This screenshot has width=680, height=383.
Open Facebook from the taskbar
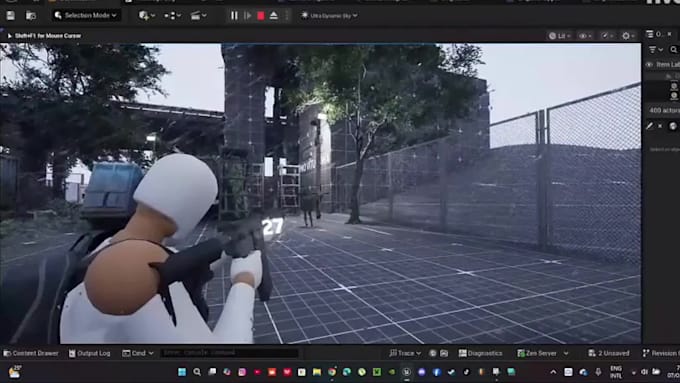click(436, 372)
